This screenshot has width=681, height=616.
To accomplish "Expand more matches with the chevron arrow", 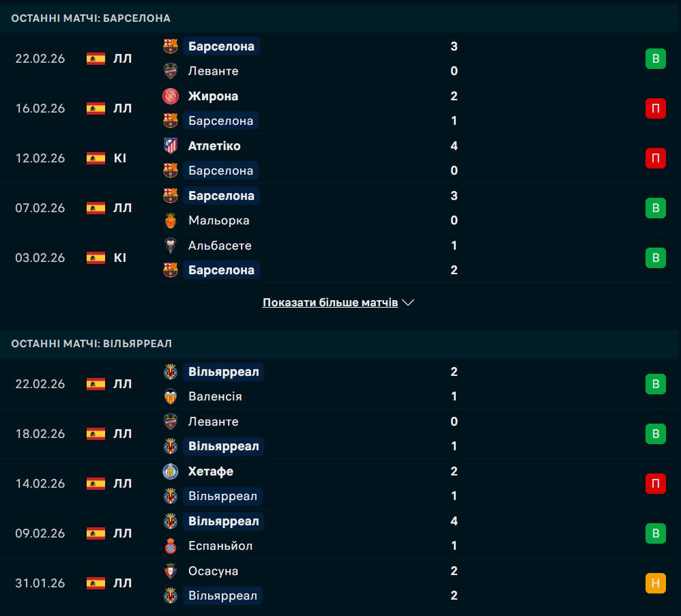I will tap(408, 302).
